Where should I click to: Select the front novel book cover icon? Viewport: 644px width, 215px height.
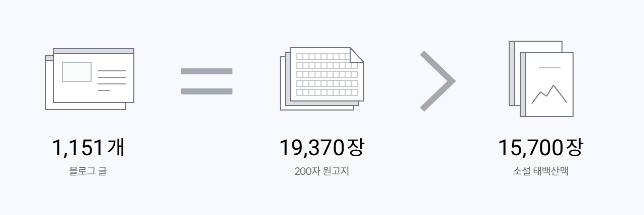(x=546, y=84)
